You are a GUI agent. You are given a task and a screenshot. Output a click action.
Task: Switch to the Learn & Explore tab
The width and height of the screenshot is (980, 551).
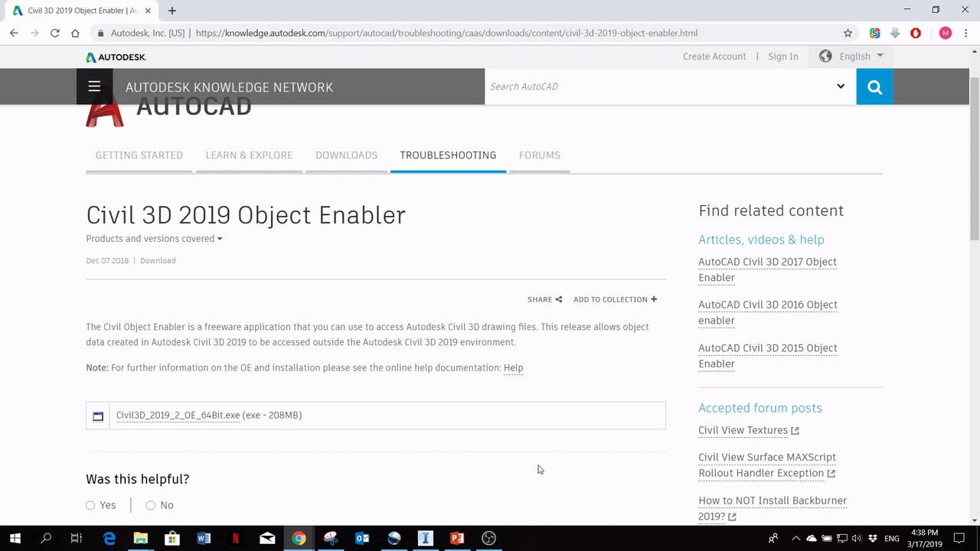click(249, 155)
